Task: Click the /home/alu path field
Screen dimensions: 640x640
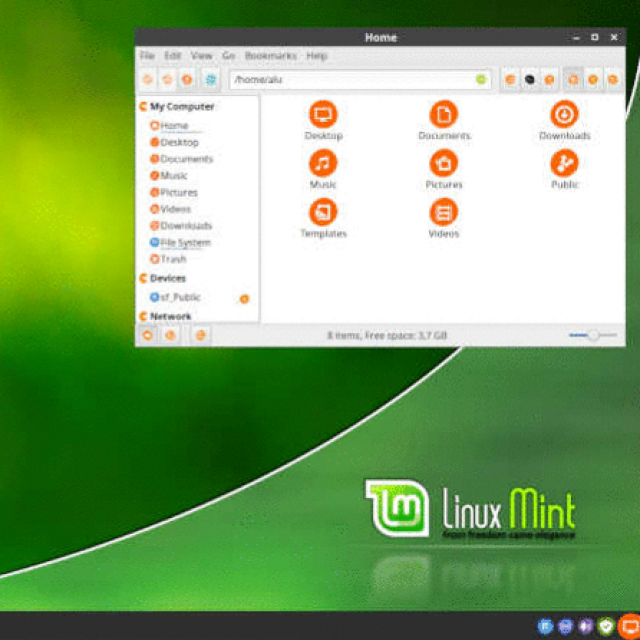Action: 350,79
